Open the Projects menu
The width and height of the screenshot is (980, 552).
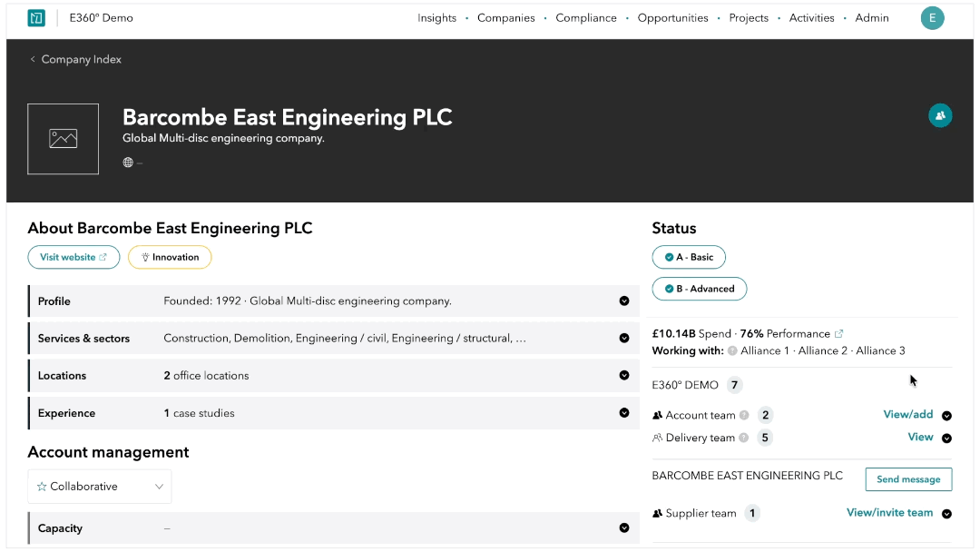[x=748, y=18]
